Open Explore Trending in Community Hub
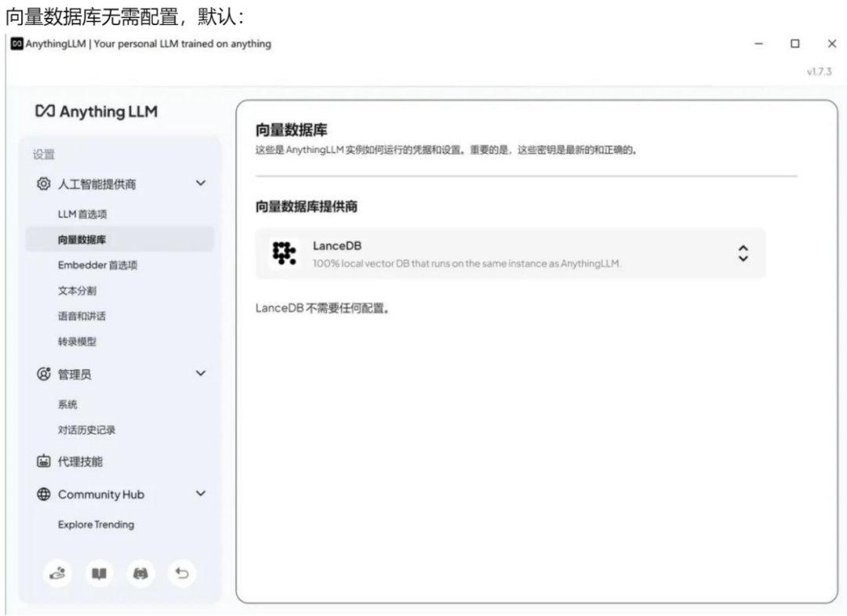847x616 pixels. 96,525
